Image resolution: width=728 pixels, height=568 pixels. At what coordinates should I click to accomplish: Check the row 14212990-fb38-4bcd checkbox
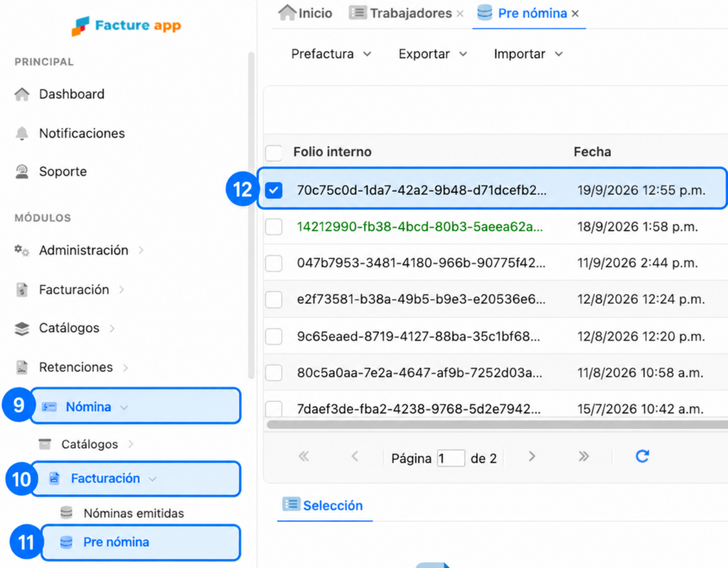click(x=274, y=227)
